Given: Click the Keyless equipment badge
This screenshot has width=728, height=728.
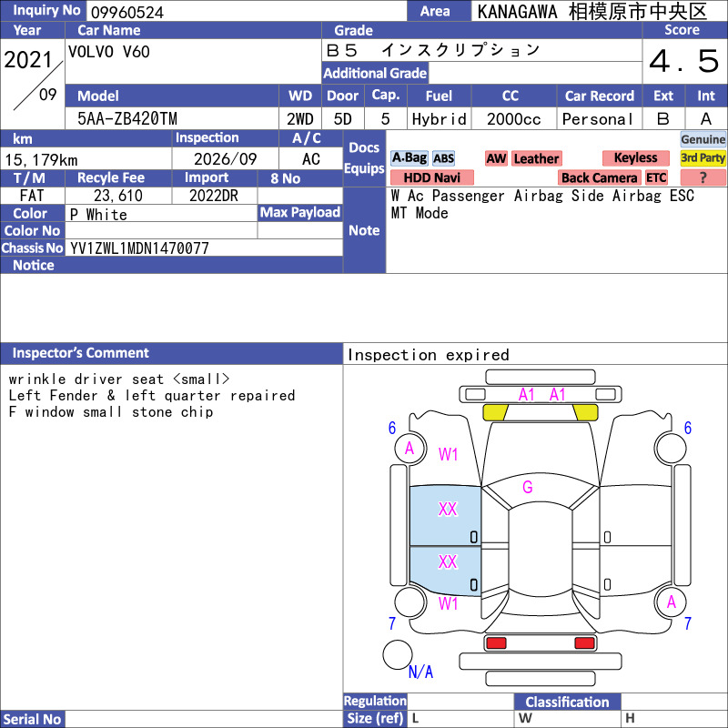Looking at the screenshot, I should (635, 157).
